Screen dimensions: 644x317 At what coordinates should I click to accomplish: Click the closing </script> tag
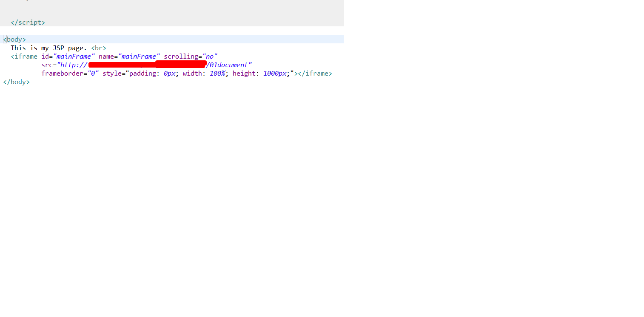coord(28,23)
